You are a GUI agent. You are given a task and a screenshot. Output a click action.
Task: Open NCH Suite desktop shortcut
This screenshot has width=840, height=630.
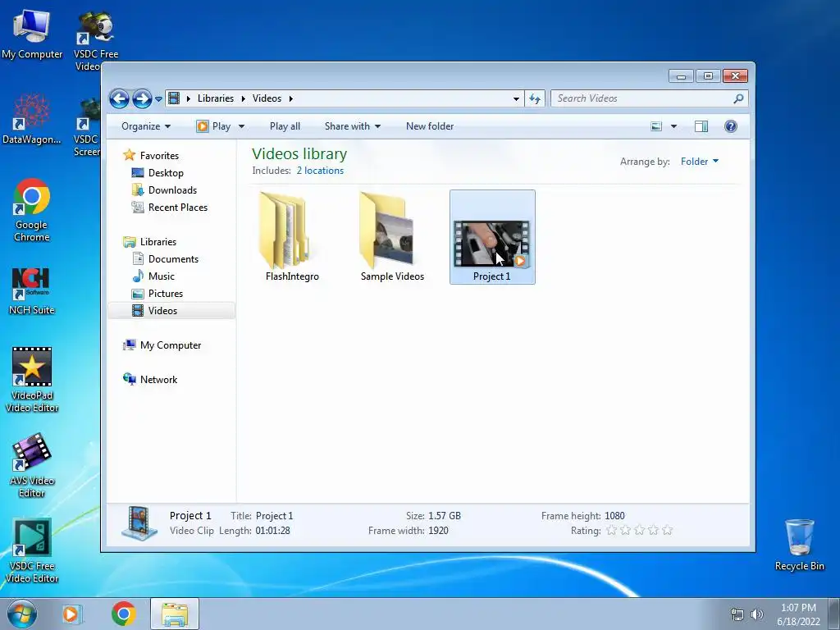pos(32,291)
